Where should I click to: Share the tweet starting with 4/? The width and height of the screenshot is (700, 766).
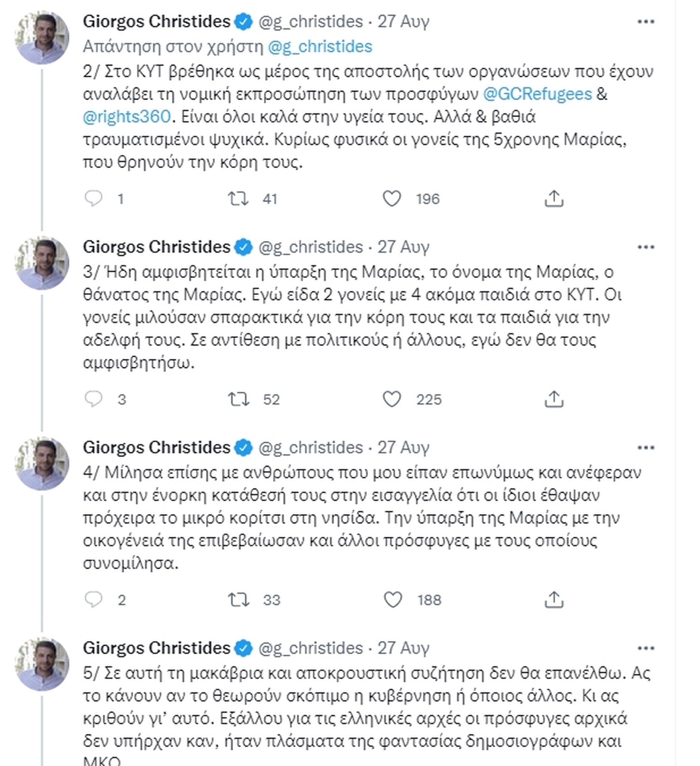click(x=554, y=600)
